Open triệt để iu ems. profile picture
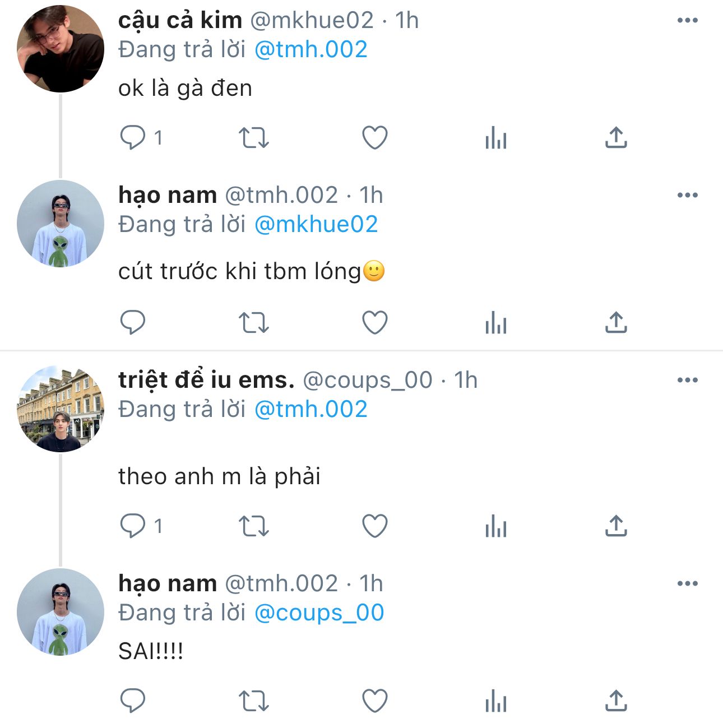The width and height of the screenshot is (723, 728). pos(61,409)
